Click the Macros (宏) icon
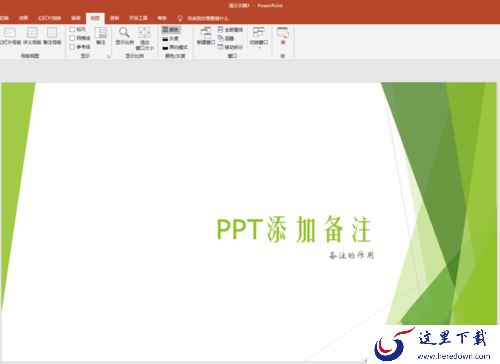This screenshot has width=500, height=364. 283,36
